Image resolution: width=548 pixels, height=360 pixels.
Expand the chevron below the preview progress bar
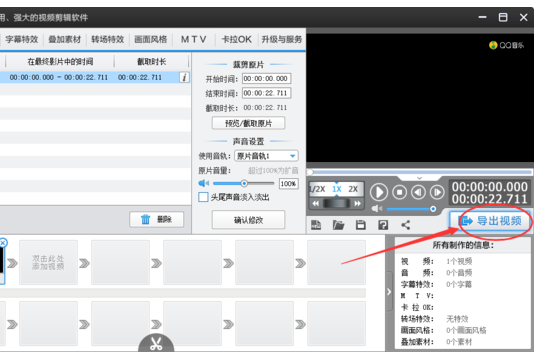419,178
